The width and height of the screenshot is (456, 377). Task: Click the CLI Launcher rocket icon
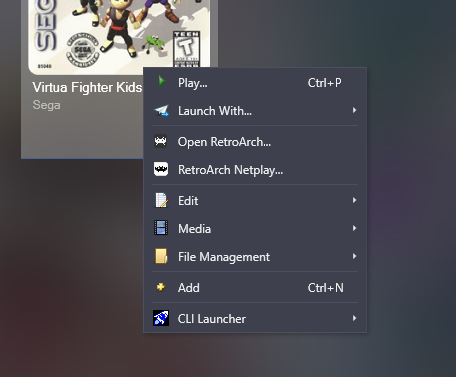161,318
